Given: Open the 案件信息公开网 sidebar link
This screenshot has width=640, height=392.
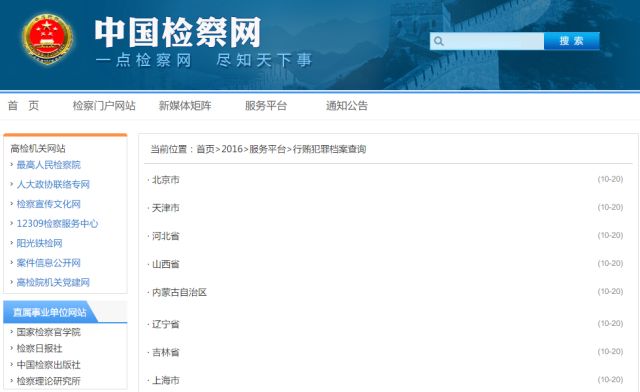Looking at the screenshot, I should coord(49,263).
